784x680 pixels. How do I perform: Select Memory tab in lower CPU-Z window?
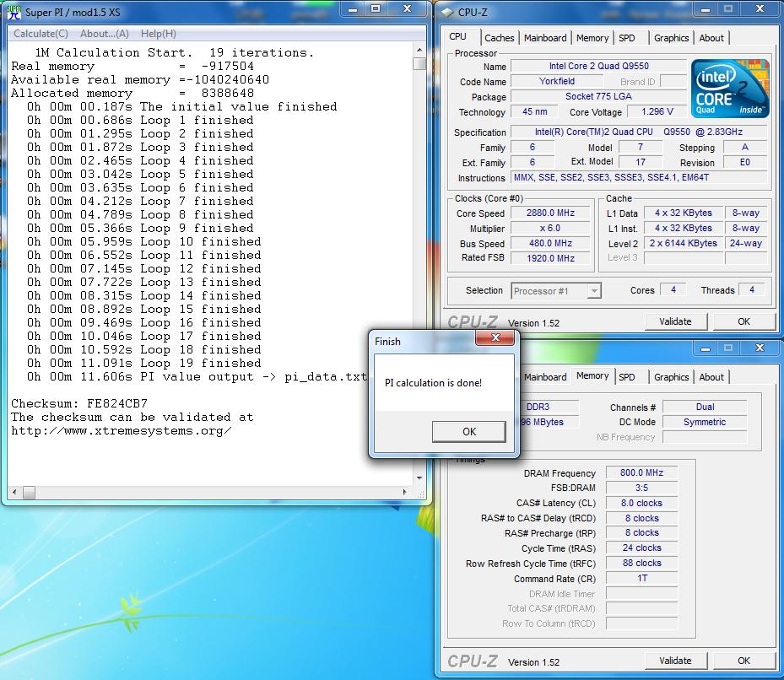click(592, 375)
